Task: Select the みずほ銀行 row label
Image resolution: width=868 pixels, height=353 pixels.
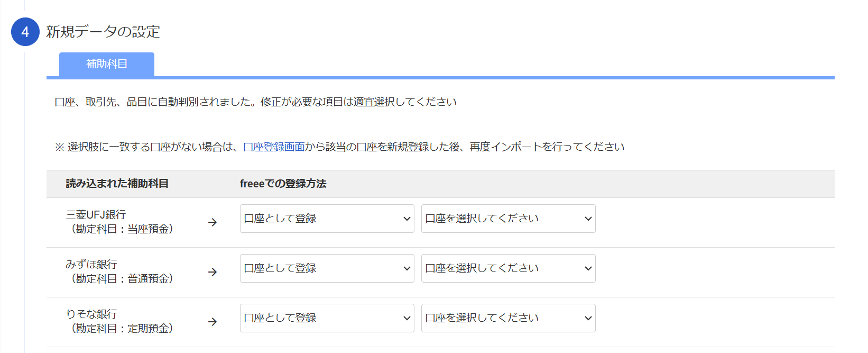Action: pos(91,264)
